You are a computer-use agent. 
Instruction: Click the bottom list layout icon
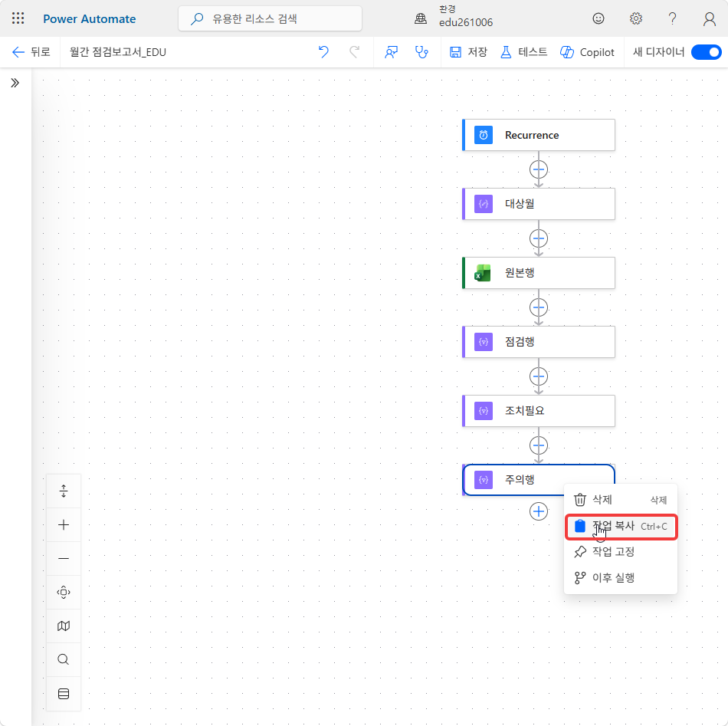[64, 694]
